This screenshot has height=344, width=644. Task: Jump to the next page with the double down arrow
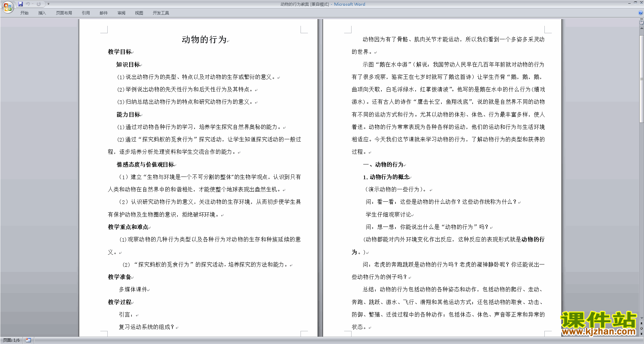(641, 334)
